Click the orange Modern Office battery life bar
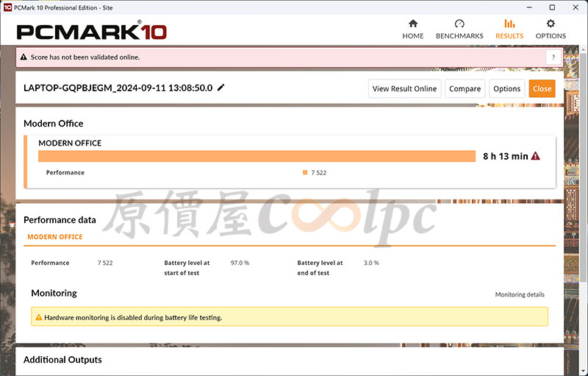Viewport: 588px width, 376px height. point(257,156)
